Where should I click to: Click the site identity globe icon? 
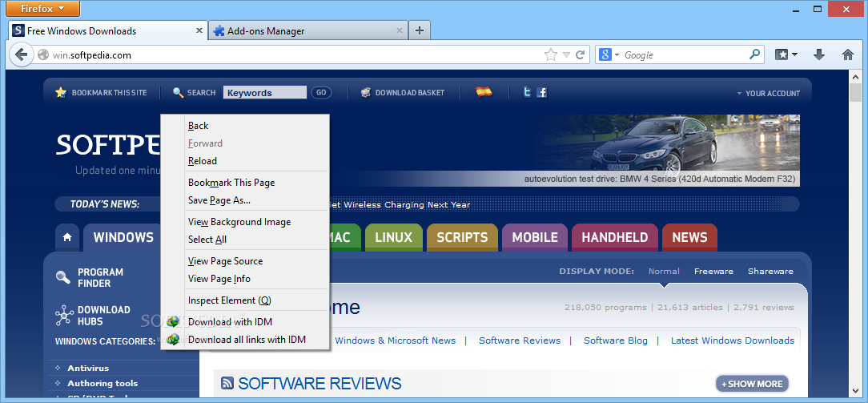pyautogui.click(x=44, y=54)
